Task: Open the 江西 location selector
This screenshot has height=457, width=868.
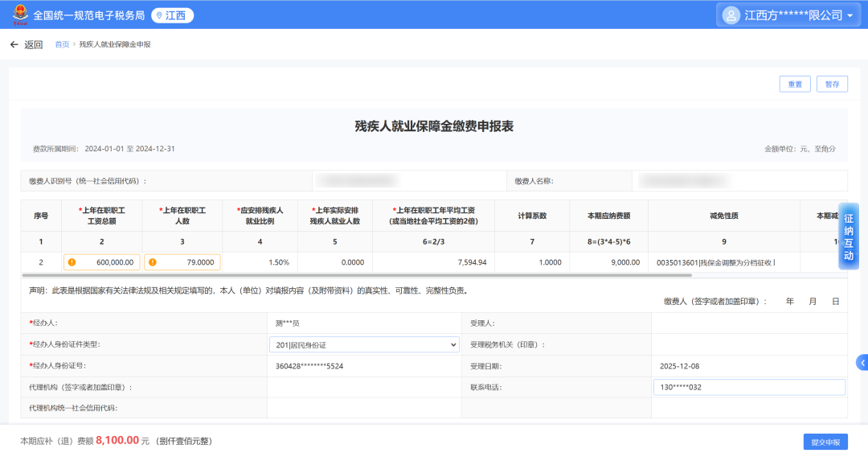Action: (x=172, y=15)
